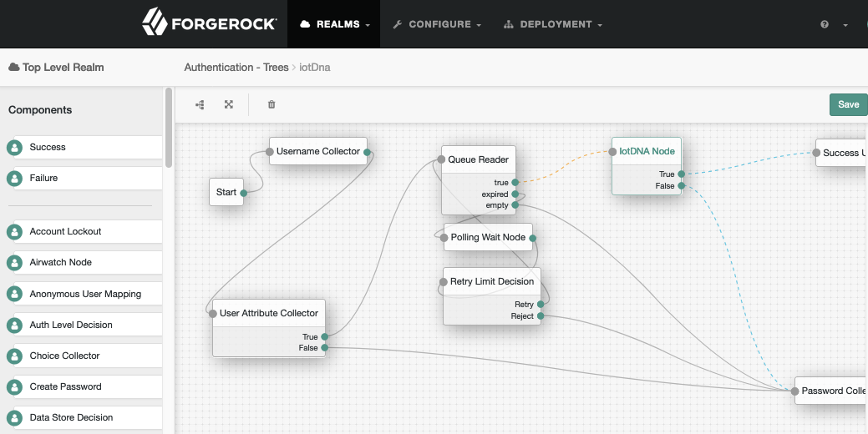Screen dimensions: 868x434
Task: Select the Create Password component icon
Action: tap(14, 387)
